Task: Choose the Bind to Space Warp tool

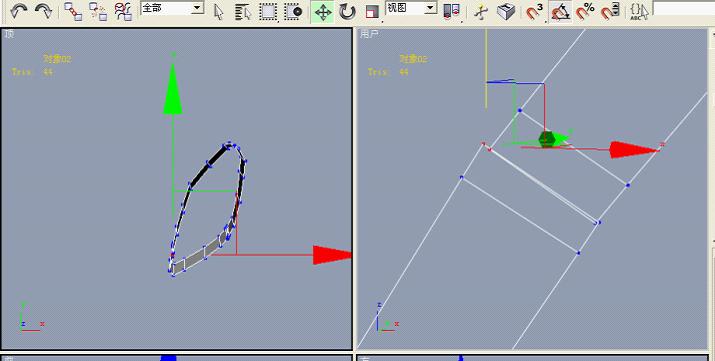Action: point(123,11)
